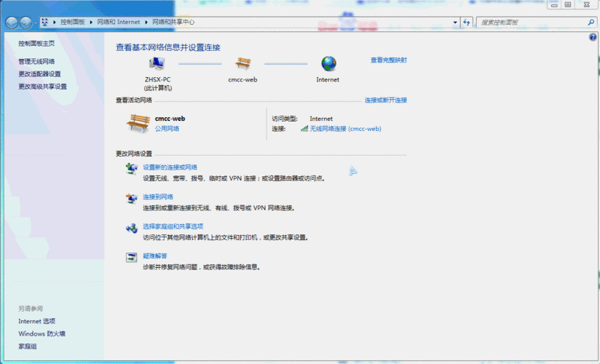Click the 疑难解答 link

point(155,256)
